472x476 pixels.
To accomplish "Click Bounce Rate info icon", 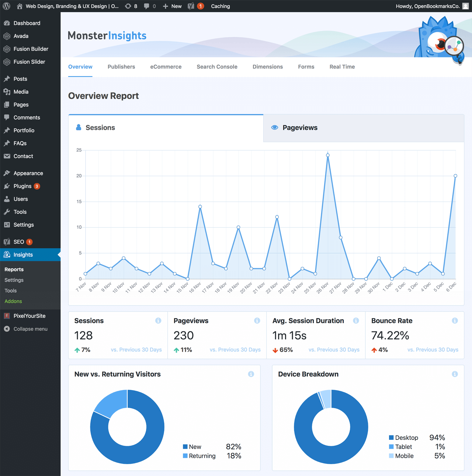I will [x=455, y=321].
